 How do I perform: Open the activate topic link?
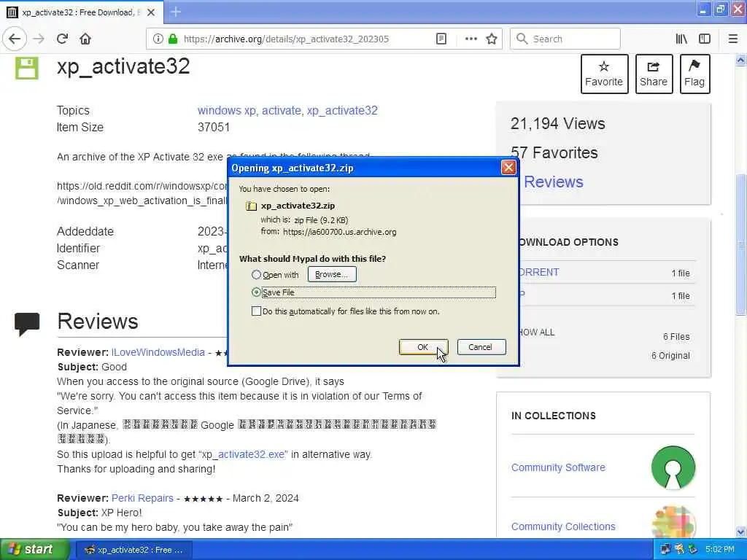tap(282, 111)
